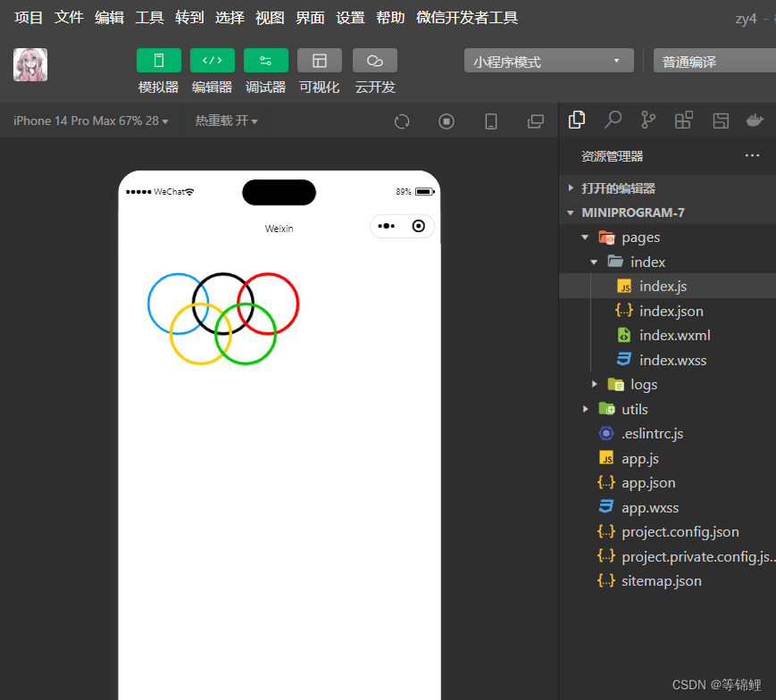Open the Explorer files icon in sidebar
This screenshot has height=700, width=776.
coord(577,120)
